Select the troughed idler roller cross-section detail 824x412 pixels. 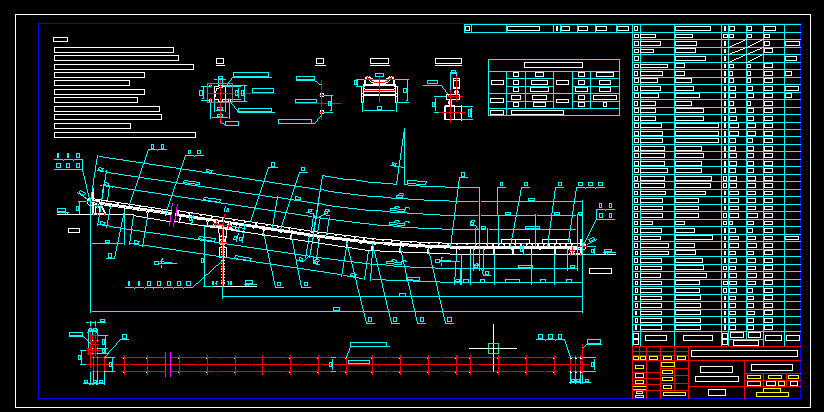coord(379,90)
